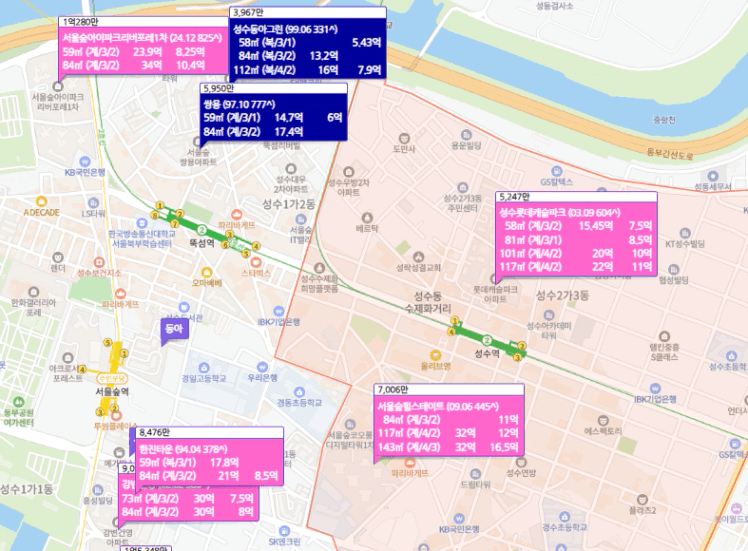Click the 성수1가1동 district label
This screenshot has height=551, width=748.
26,489
